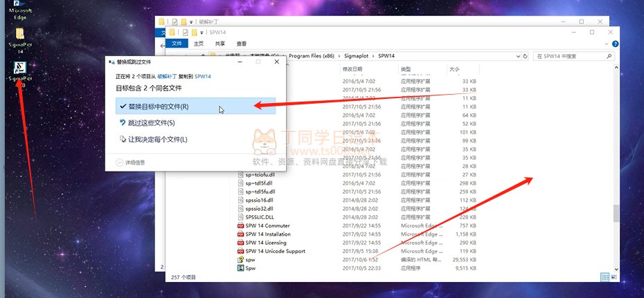This screenshot has width=644, height=298.
Task: Choose 替换目标中的文件(R) option
Action: tap(195, 106)
